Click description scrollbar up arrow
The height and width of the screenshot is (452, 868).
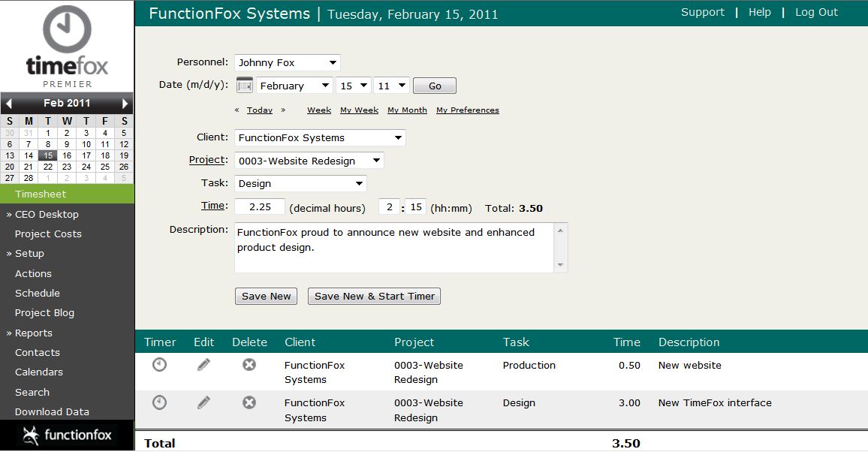click(x=560, y=231)
